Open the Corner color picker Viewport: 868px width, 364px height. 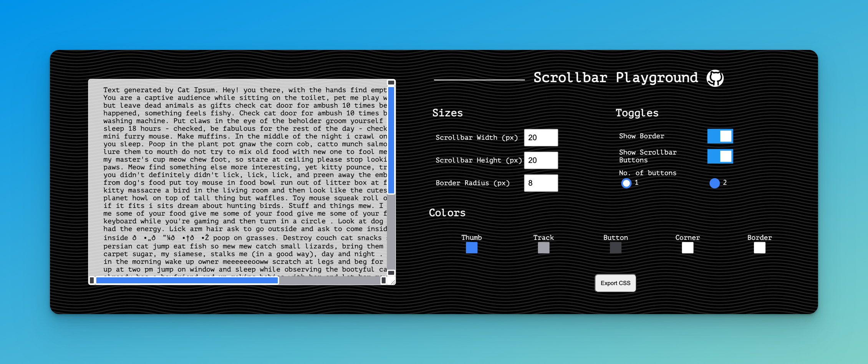pos(687,248)
